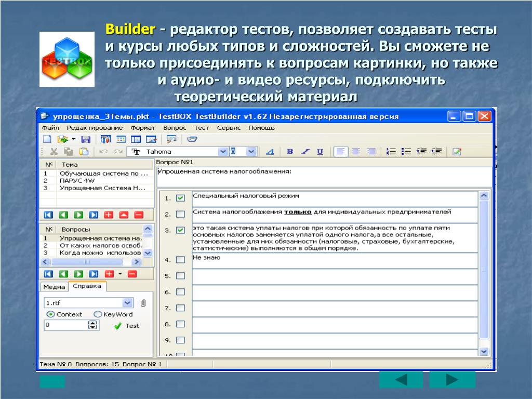Viewport: 532px width, 399px height.
Task: Undo the last edit
Action: pos(103,152)
